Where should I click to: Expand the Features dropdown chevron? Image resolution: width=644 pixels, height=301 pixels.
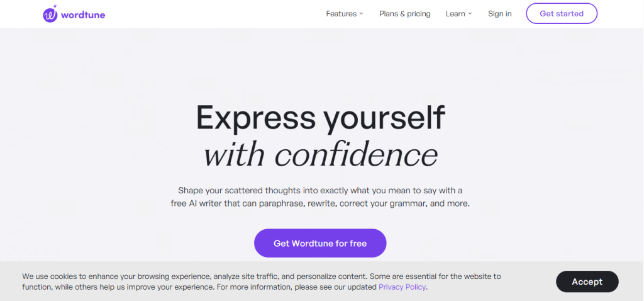362,14
